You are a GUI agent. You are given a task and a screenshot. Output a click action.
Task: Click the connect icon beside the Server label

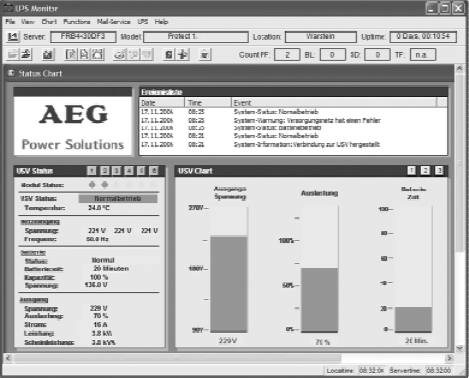coord(13,36)
